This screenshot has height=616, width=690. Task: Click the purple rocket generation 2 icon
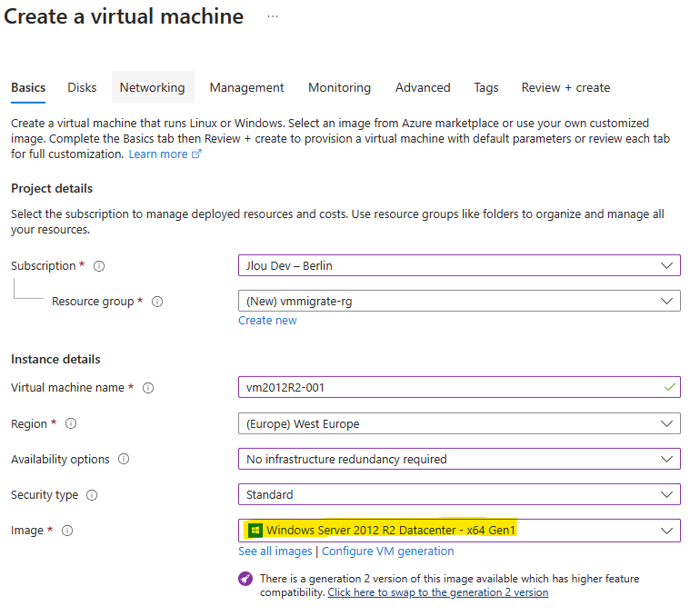click(x=245, y=579)
